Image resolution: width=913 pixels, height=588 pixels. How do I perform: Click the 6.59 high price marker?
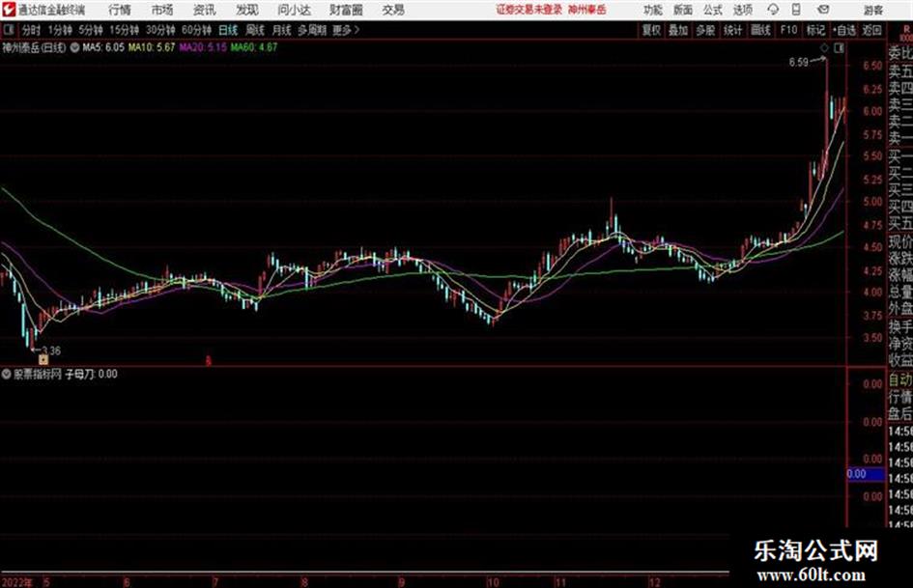pyautogui.click(x=798, y=62)
